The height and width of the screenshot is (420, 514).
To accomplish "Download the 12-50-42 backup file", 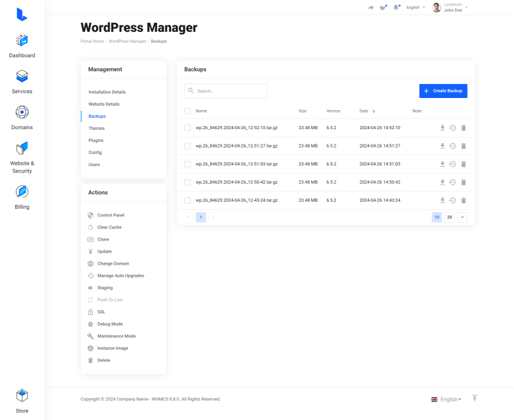I will (442, 182).
